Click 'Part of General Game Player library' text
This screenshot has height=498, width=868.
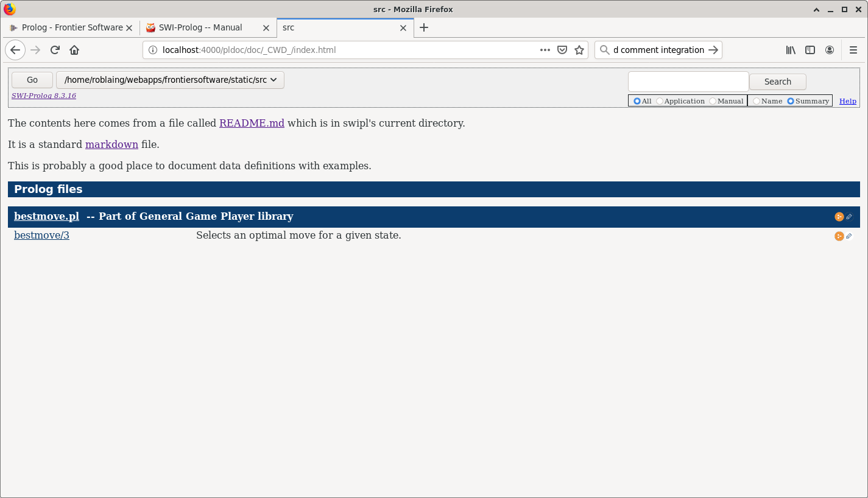pyautogui.click(x=196, y=216)
